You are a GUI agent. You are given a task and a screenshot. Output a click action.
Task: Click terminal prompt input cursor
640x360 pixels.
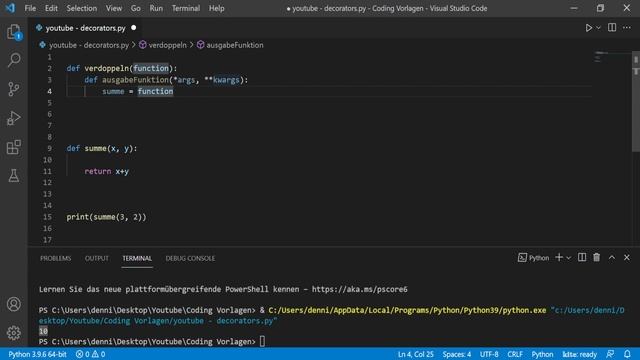click(262, 341)
